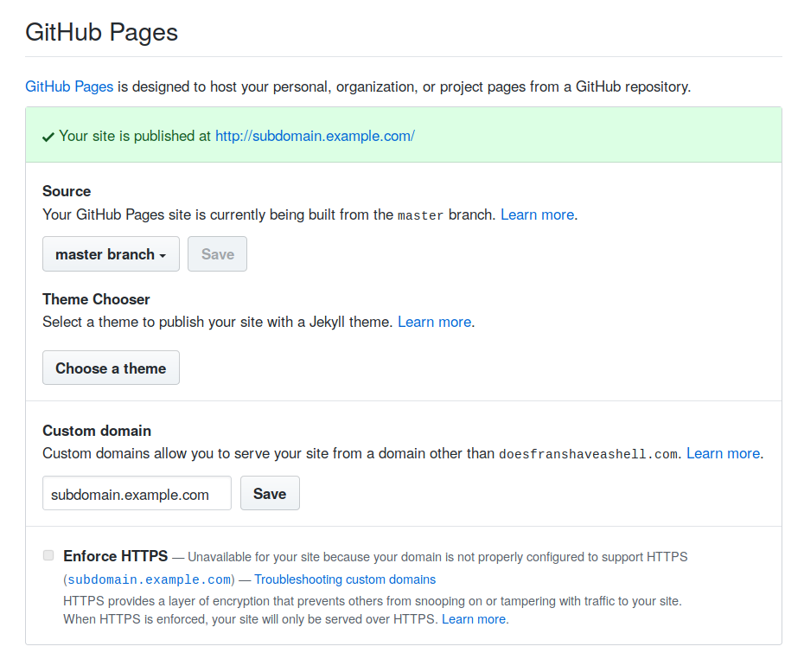Click the GitHub Pages section heading
This screenshot has height=672, width=804.
point(101,33)
